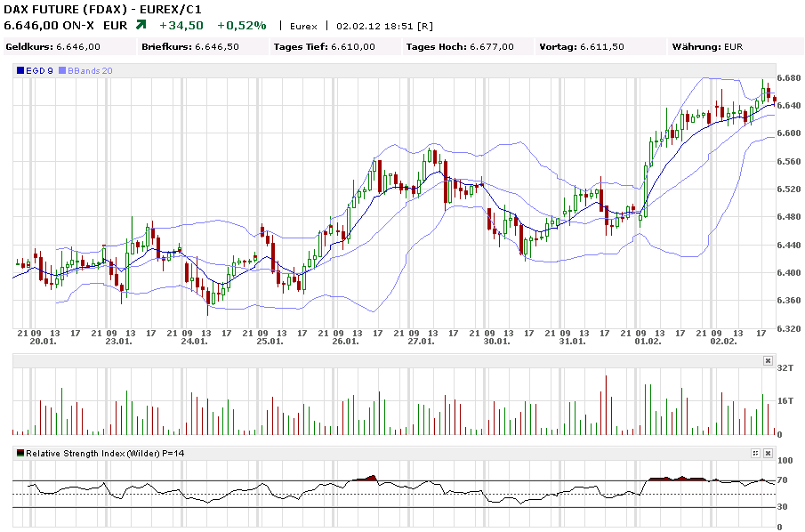Click the EGD 9 indicator icon

20,69
